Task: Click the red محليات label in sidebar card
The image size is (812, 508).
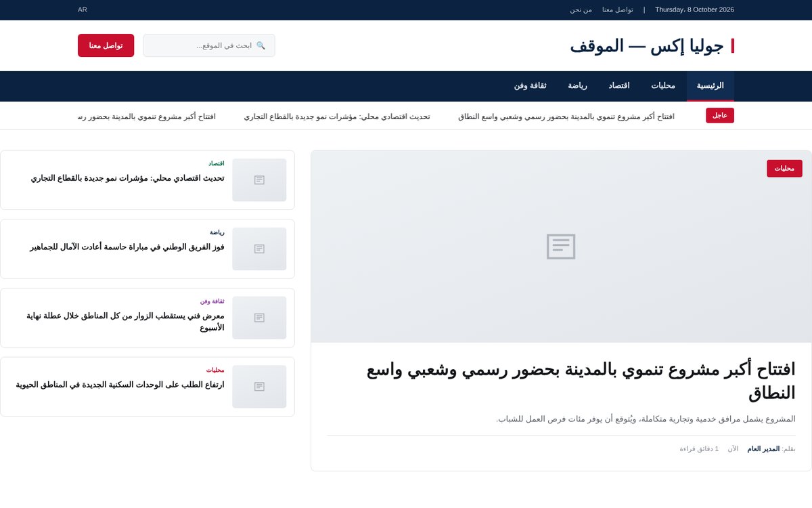Action: [x=215, y=371]
